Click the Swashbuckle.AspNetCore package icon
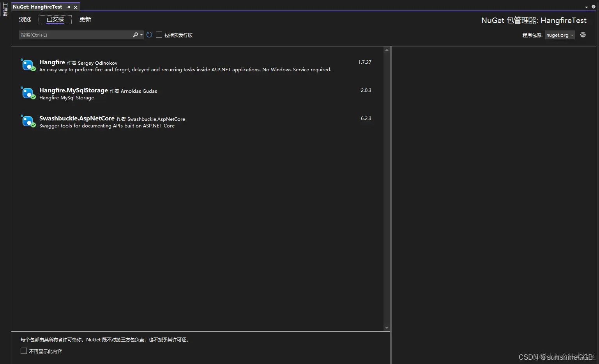The image size is (599, 364). (28, 121)
